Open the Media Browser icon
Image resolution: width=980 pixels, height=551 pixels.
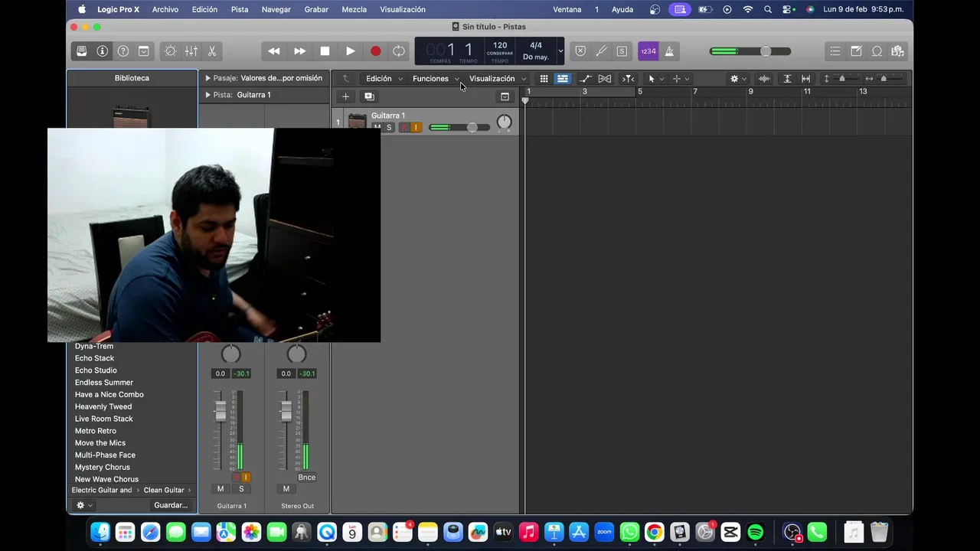[x=897, y=51]
